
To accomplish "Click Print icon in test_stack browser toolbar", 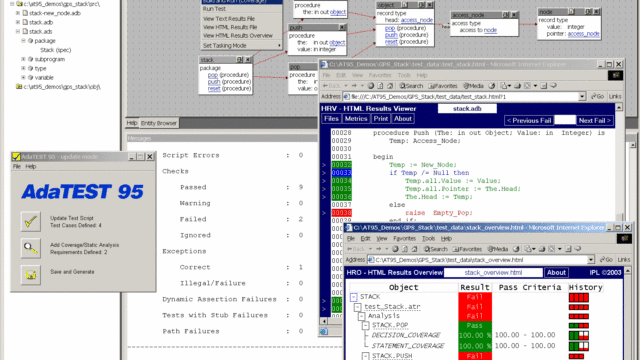I will [518, 86].
